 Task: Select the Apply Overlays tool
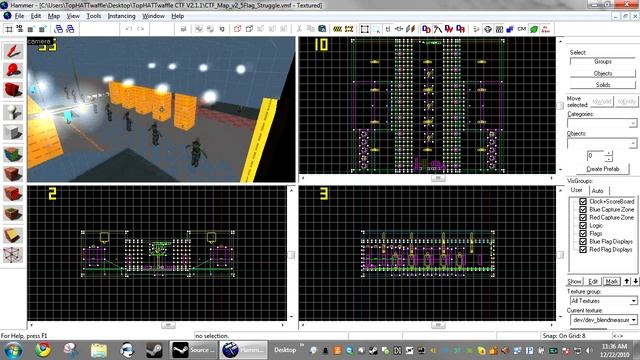pos(13,213)
